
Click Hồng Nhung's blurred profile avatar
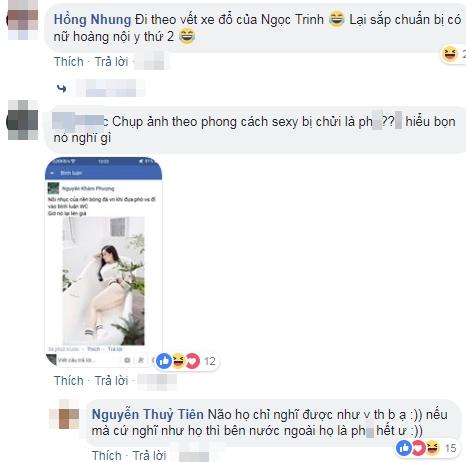coord(23,20)
